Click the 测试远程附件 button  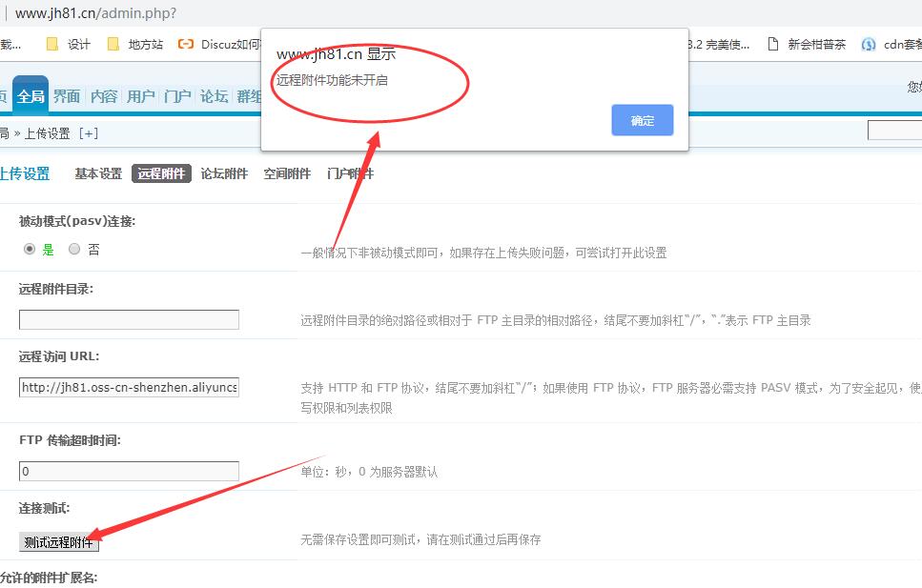click(x=59, y=542)
